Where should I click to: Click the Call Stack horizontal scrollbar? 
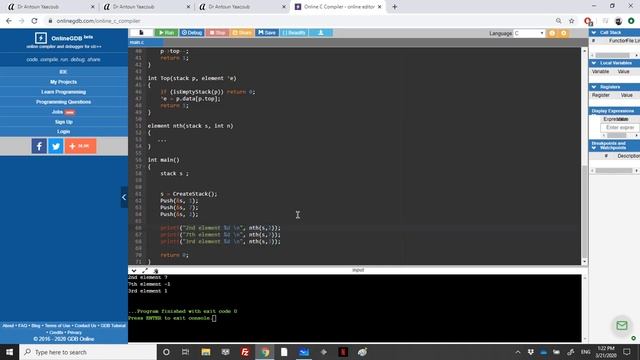coord(612,55)
